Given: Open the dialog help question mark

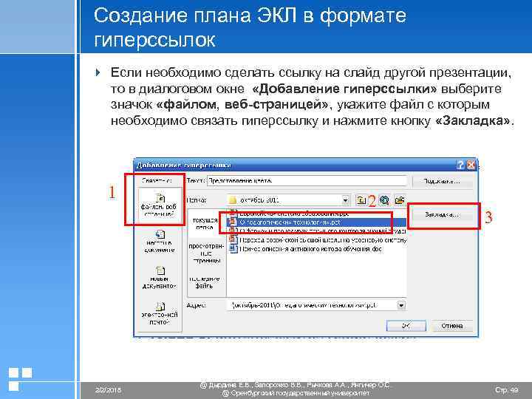Looking at the screenshot, I should click(460, 166).
